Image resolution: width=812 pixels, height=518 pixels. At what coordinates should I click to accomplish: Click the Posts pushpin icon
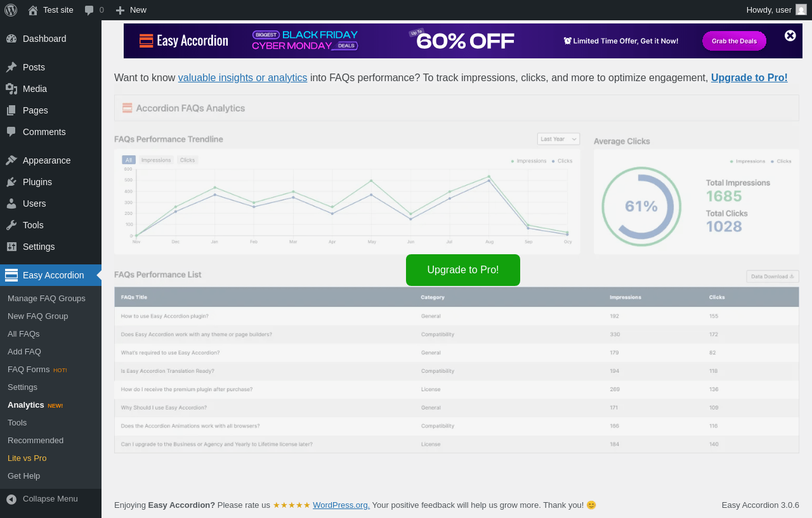tap(11, 67)
